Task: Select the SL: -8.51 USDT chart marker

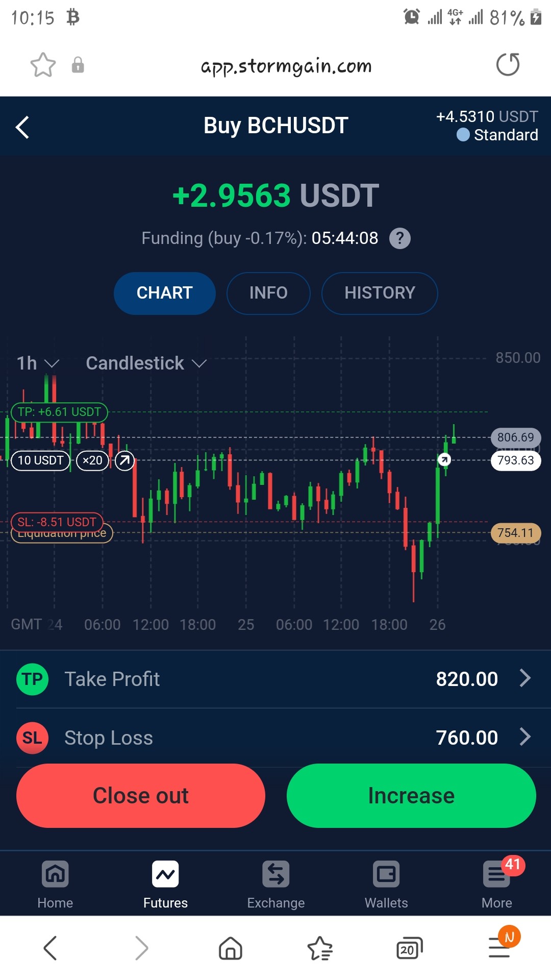Action: (x=57, y=522)
